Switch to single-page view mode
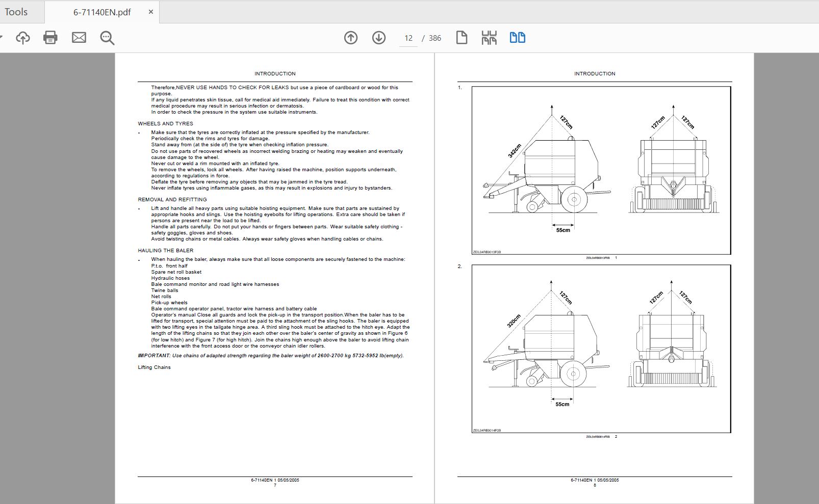 pos(461,37)
